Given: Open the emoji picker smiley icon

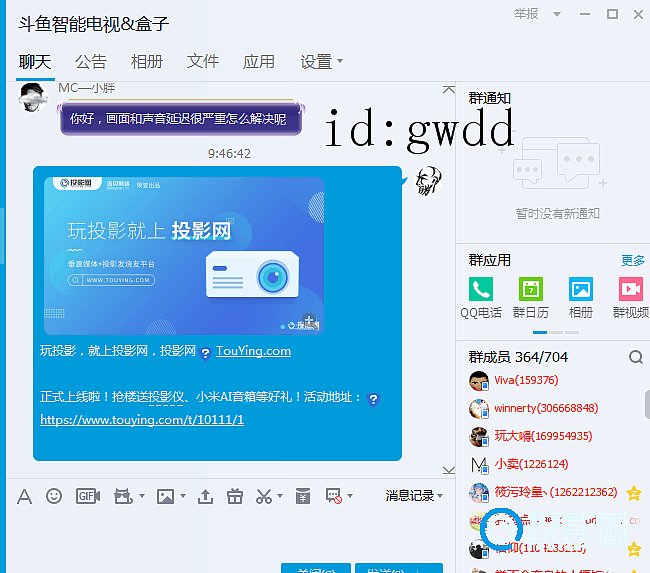Looking at the screenshot, I should point(54,496).
